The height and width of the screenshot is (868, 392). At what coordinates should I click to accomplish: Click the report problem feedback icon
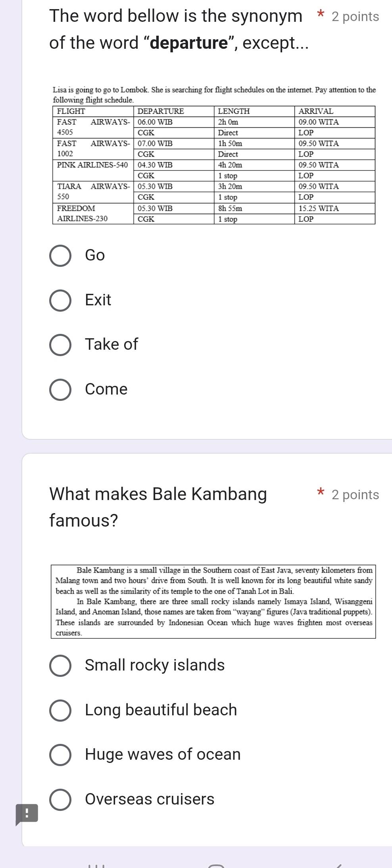click(27, 814)
